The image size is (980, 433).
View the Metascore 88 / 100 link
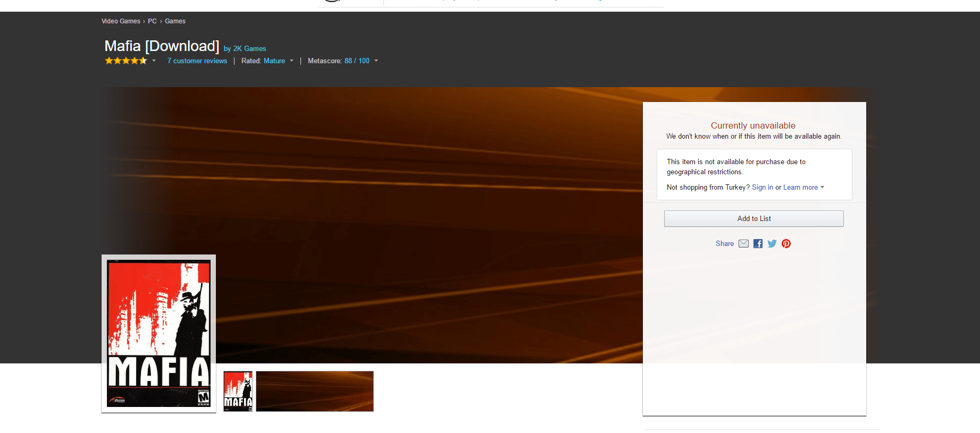[357, 61]
